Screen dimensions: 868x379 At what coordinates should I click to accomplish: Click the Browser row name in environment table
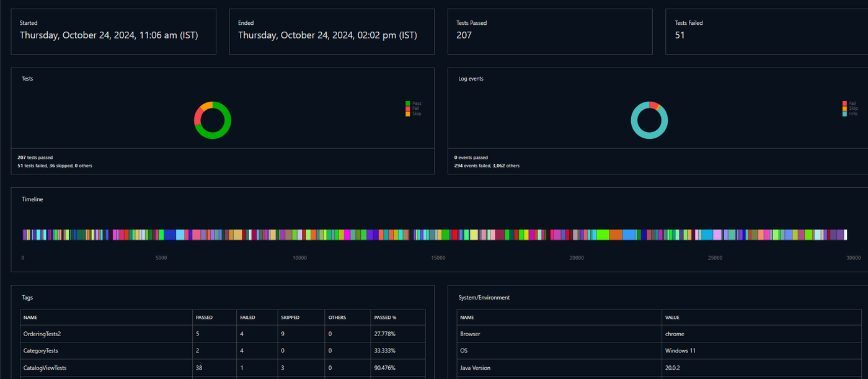tap(470, 334)
